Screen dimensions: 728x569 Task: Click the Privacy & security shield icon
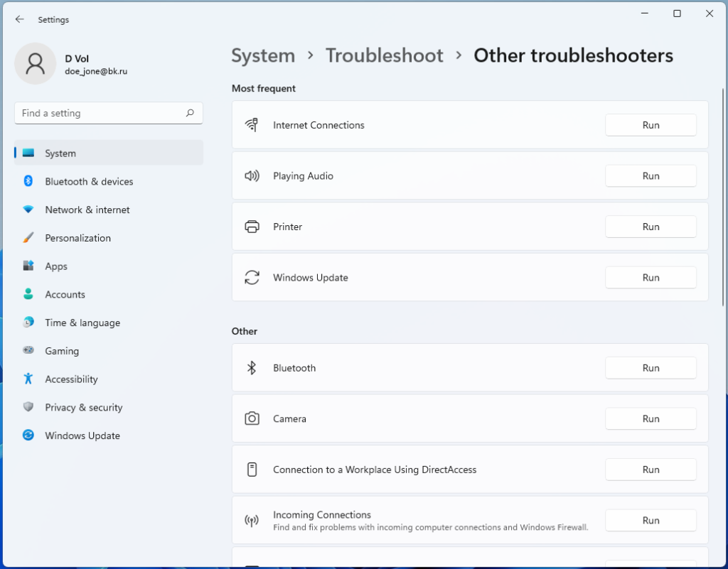click(x=27, y=407)
